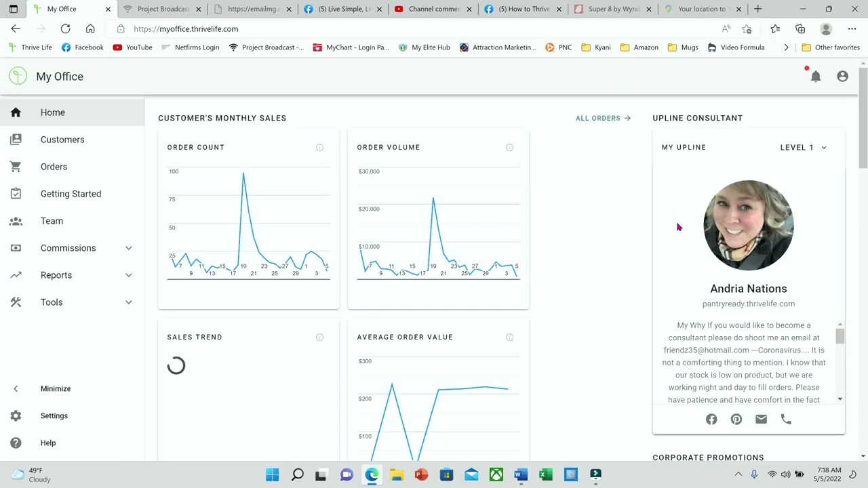Call the upline via phone icon

786,420
